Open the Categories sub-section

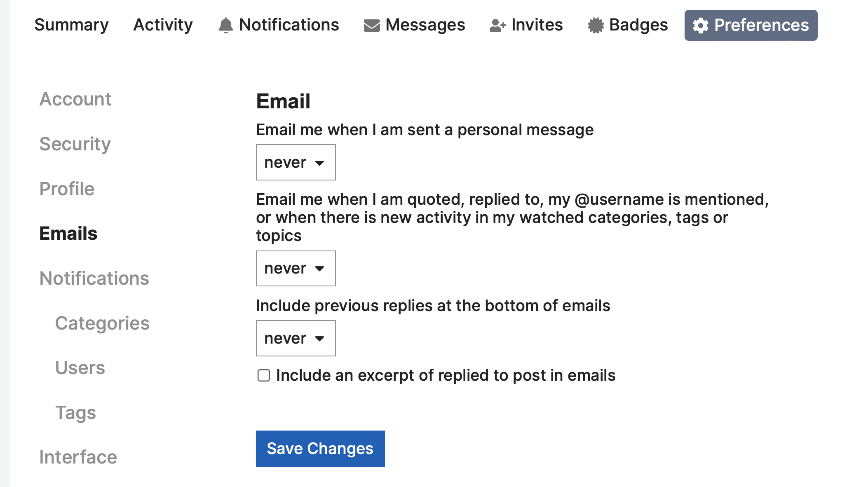pos(102,323)
